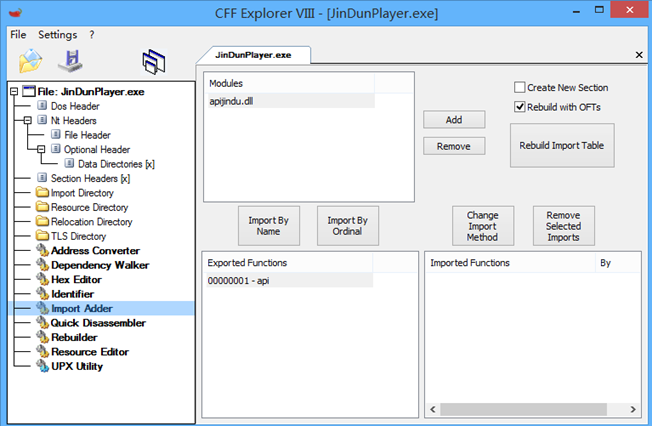The height and width of the screenshot is (426, 652).
Task: Click the Imported Functions column header
Action: pyautogui.click(x=511, y=263)
